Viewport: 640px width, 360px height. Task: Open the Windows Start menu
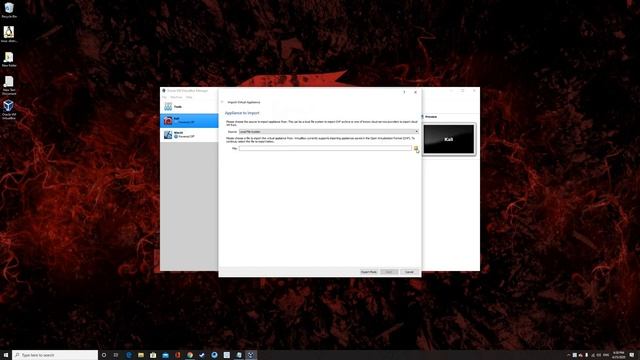[x=6, y=355]
